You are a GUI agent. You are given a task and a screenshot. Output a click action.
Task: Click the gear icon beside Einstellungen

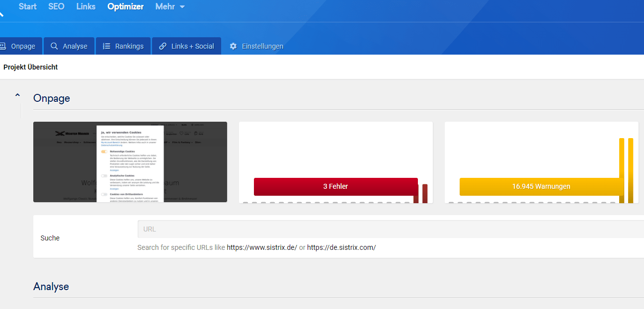point(233,46)
